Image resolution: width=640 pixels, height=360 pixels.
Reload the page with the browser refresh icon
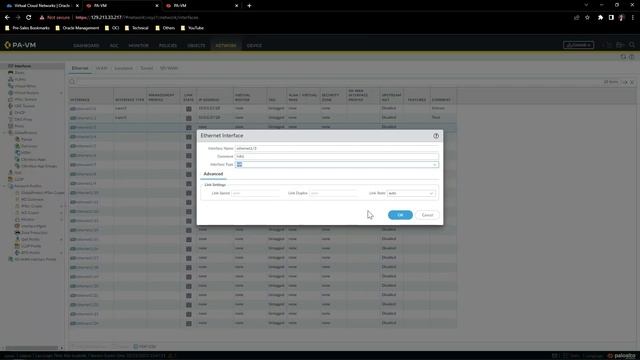[29, 18]
